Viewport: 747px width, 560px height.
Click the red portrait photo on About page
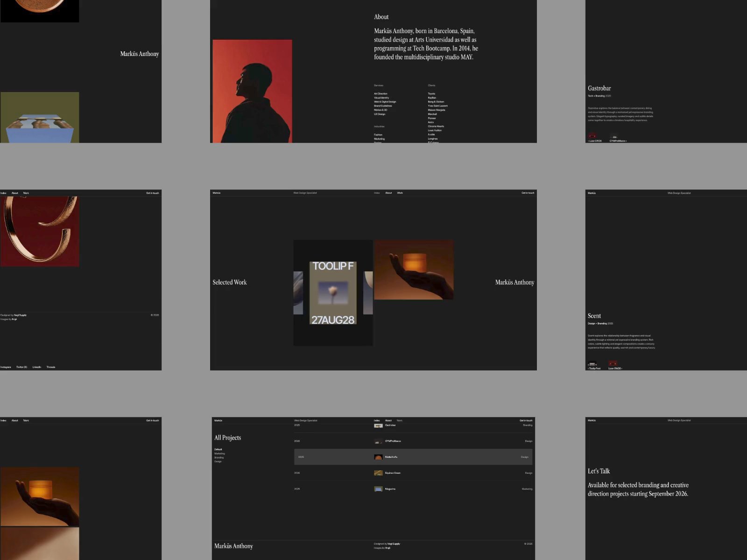point(252,91)
